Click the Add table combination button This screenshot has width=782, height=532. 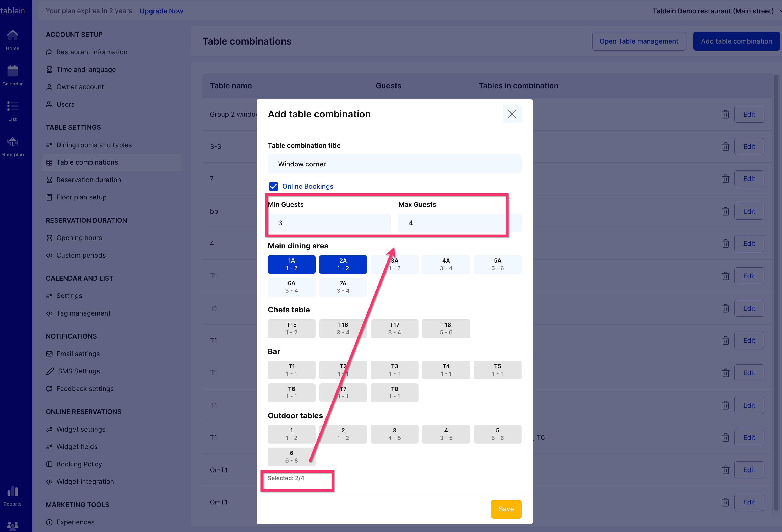736,41
